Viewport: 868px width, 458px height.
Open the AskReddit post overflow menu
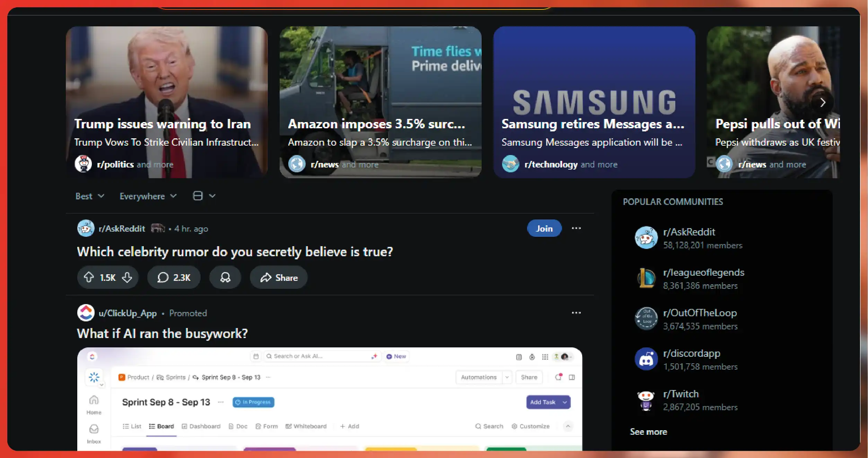pos(576,228)
